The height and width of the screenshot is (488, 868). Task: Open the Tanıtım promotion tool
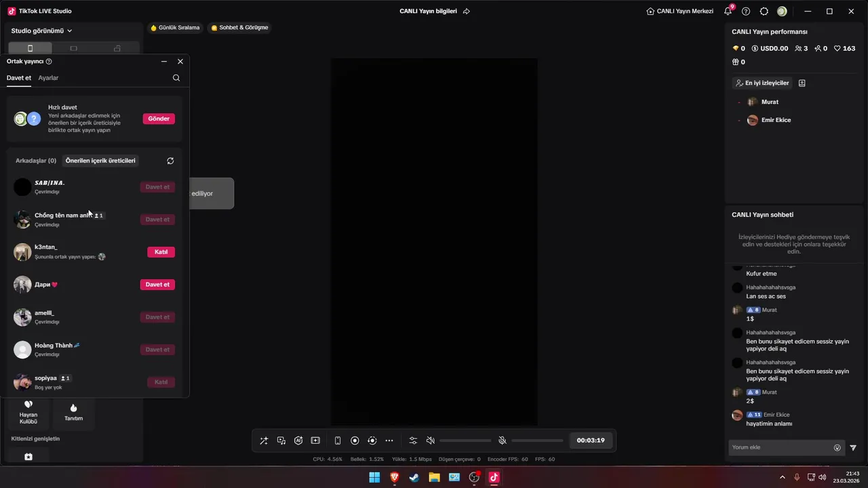73,412
